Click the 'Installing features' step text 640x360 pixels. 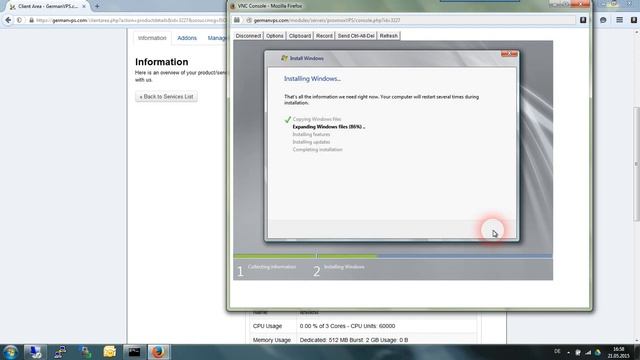point(311,134)
